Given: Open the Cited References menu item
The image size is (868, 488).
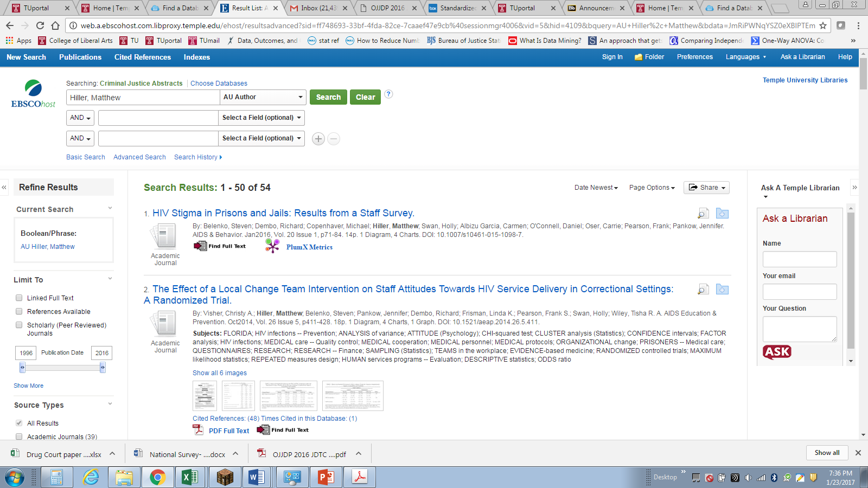Looking at the screenshot, I should [x=142, y=57].
